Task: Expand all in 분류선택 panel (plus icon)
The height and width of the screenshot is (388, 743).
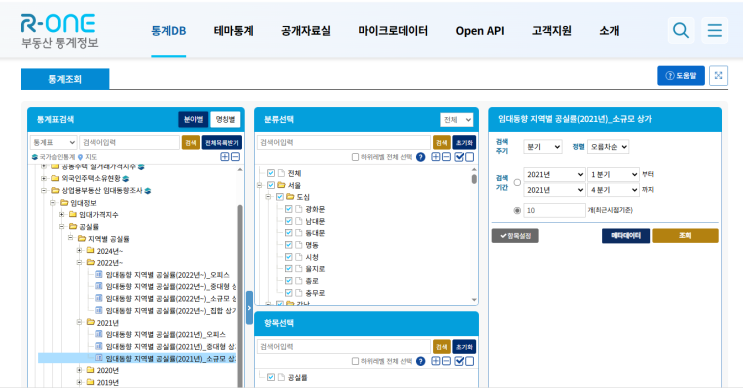Action: coord(436,157)
